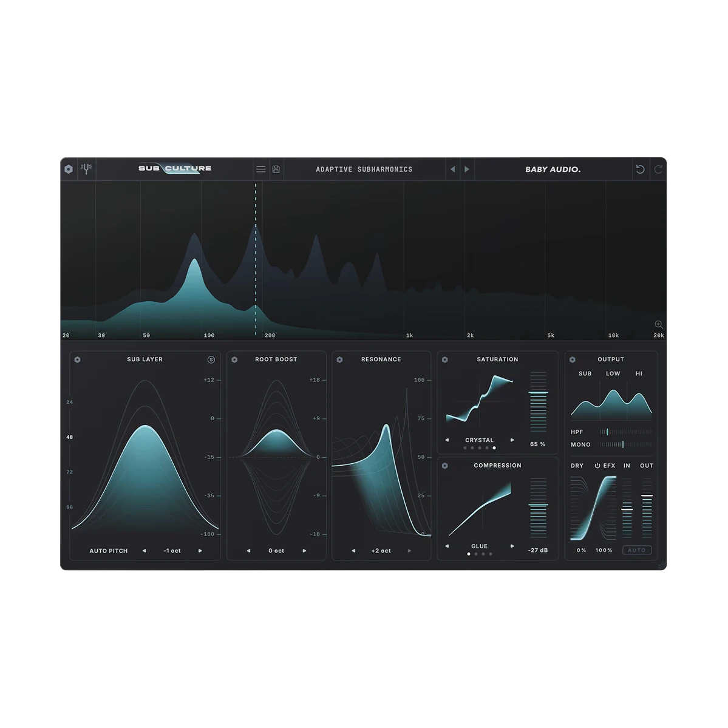Click the Baby Audio logo
This screenshot has height=728, width=728.
tap(553, 169)
